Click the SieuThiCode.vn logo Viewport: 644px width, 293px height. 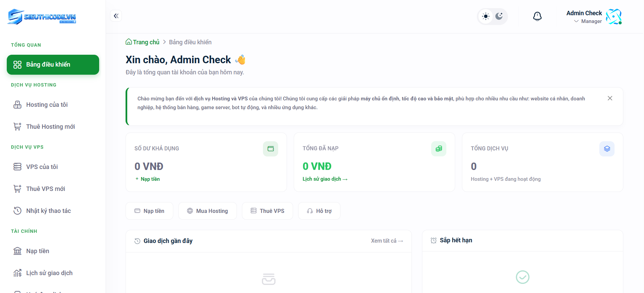(42, 17)
